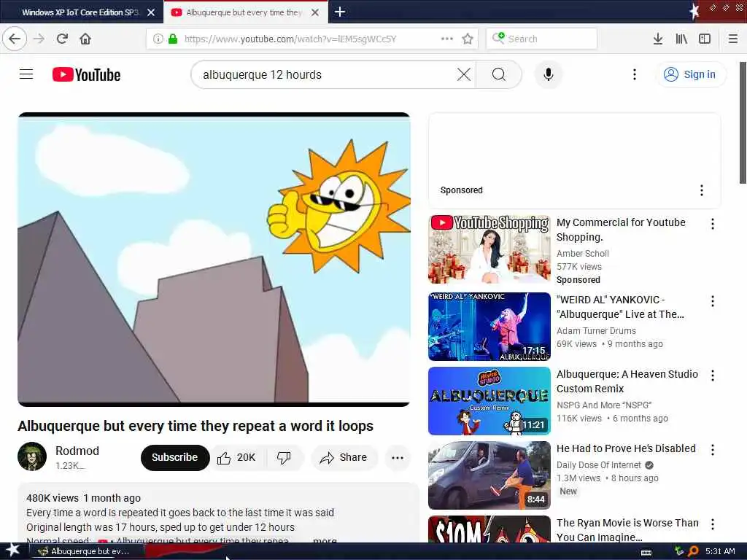Click the green padlock security icon
747x560 pixels.
pos(173,39)
